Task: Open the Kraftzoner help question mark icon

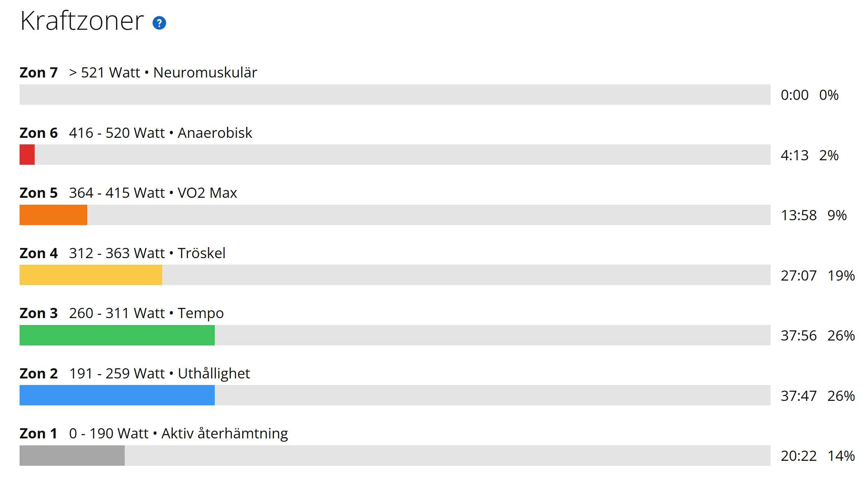Action: click(x=159, y=23)
